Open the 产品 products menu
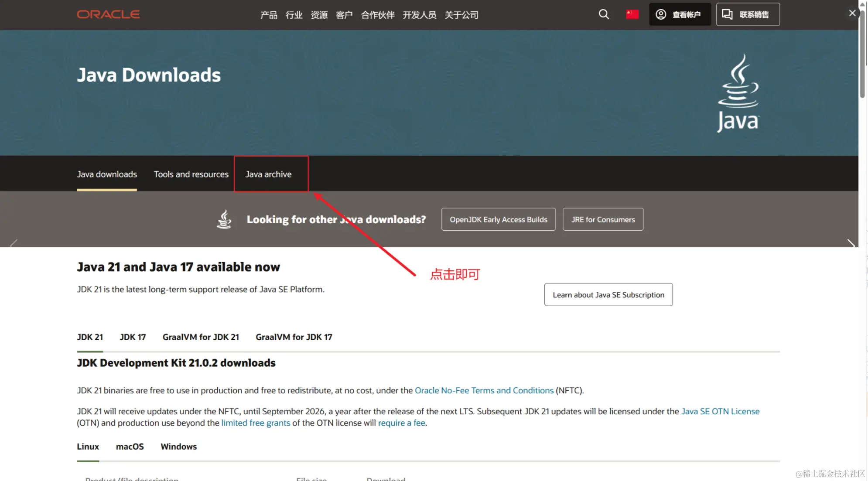This screenshot has height=481, width=868. pyautogui.click(x=269, y=15)
